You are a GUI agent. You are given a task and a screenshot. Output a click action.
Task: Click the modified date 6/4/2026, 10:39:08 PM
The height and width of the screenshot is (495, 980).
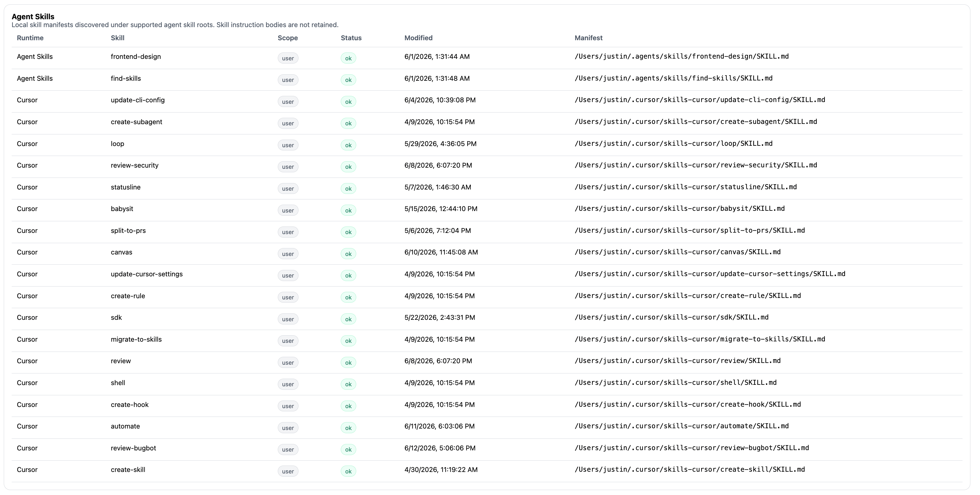tap(440, 100)
